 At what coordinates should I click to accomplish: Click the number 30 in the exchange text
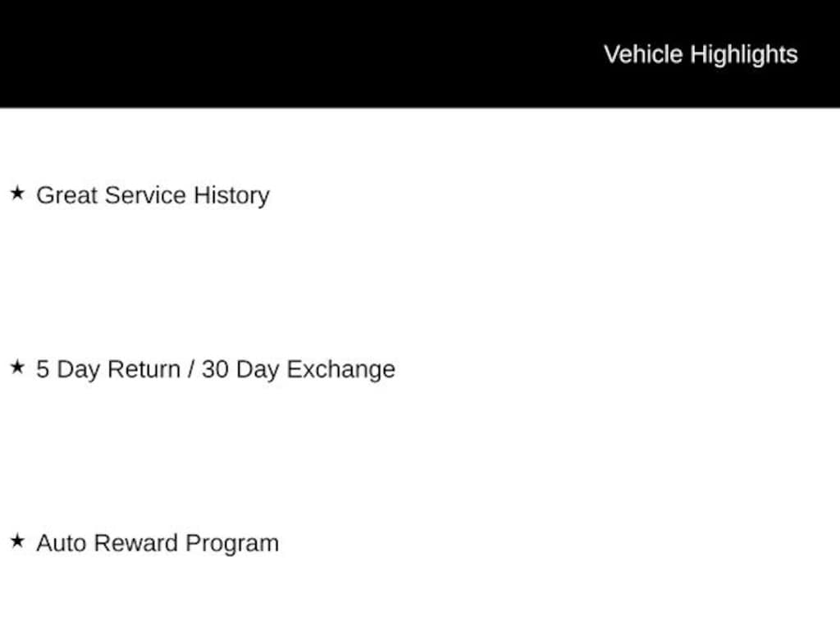(x=216, y=370)
